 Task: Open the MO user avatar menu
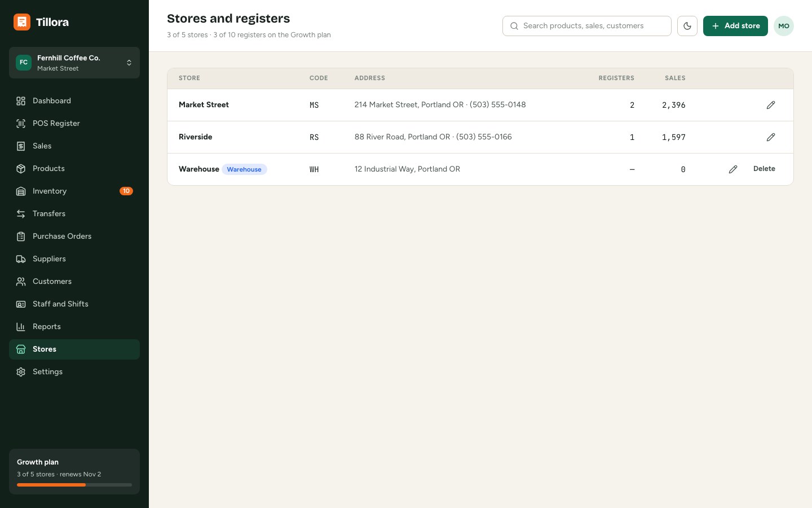784,26
